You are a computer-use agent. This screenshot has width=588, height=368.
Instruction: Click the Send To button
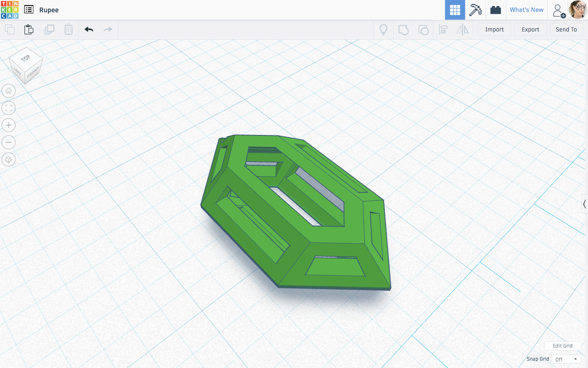tap(566, 29)
